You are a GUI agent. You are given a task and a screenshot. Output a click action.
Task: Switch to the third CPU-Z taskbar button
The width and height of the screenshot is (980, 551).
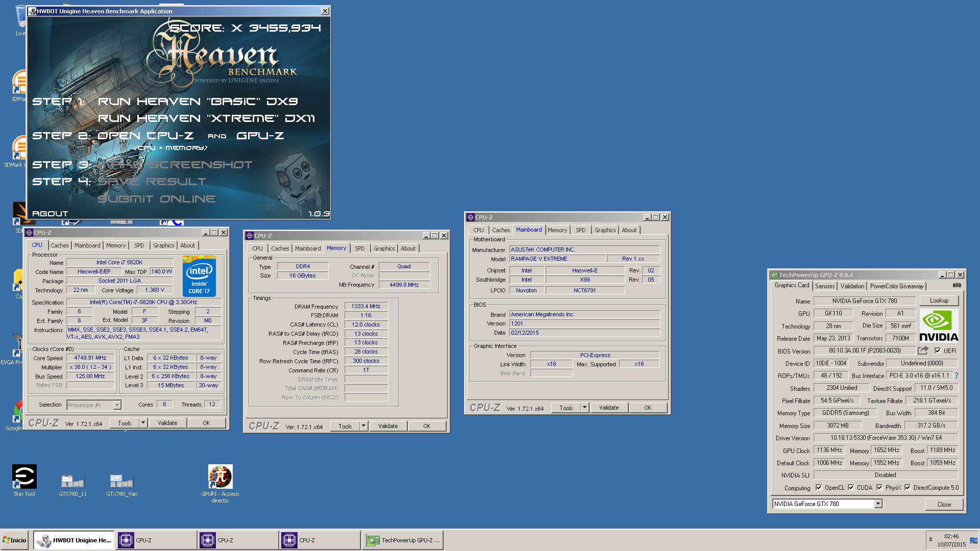pos(320,540)
